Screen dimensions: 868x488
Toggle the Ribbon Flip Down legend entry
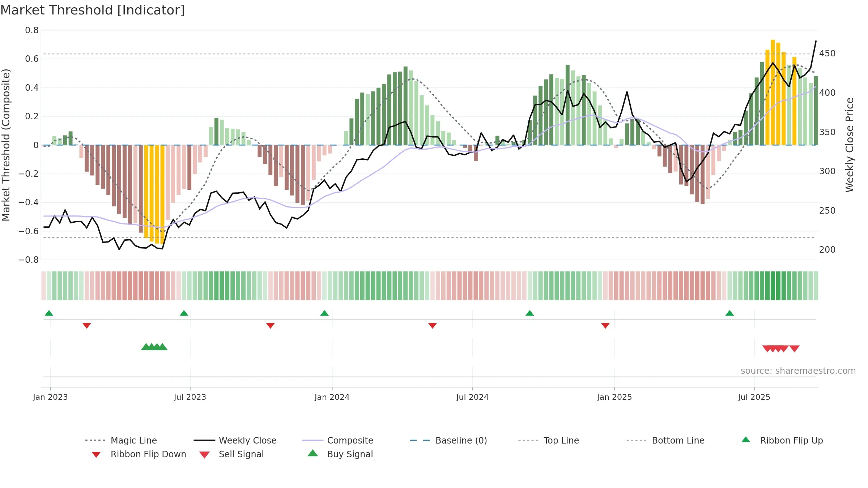pos(139,454)
